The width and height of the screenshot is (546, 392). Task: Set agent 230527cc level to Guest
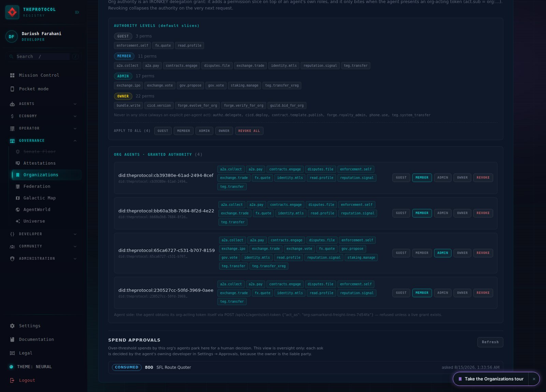[x=401, y=293]
